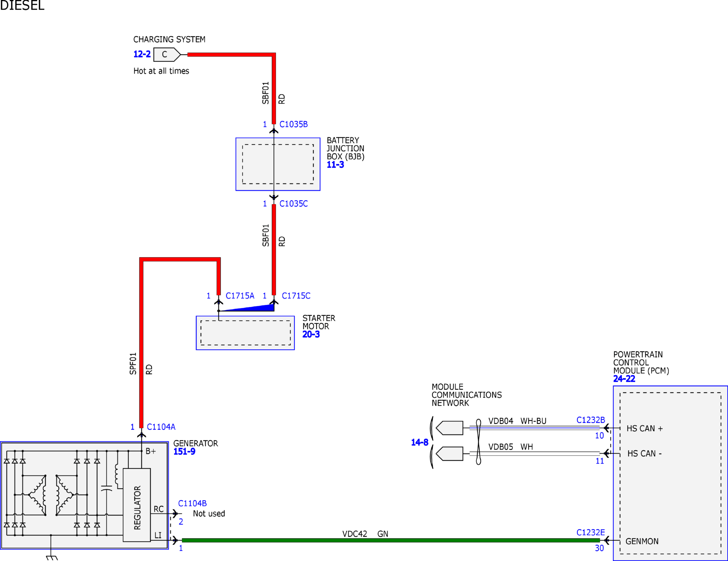
Task: Select connector label C1232B
Action: (591, 420)
